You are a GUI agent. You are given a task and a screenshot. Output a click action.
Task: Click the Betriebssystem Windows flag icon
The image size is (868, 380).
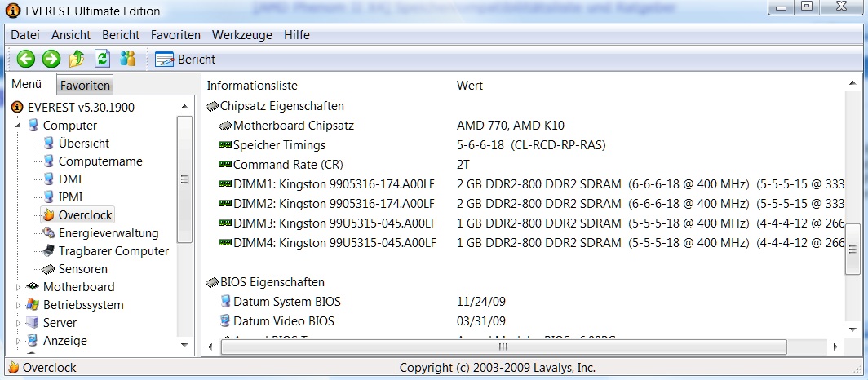point(33,305)
